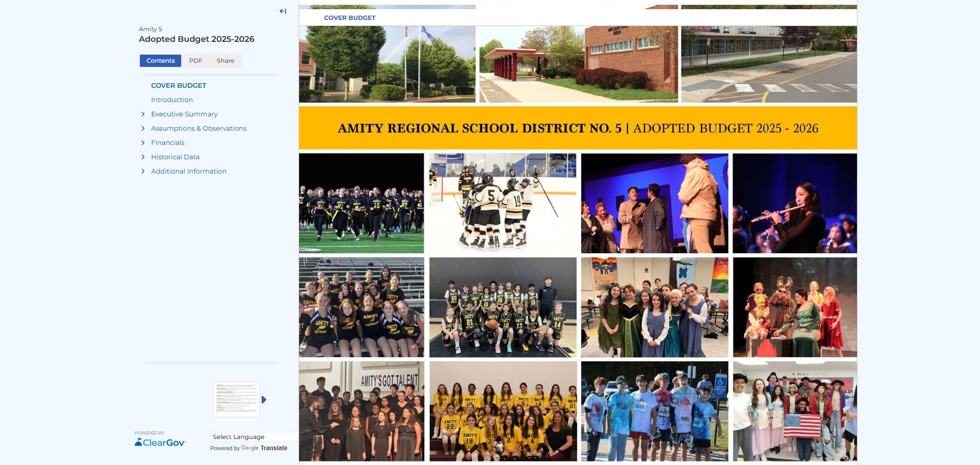
Task: Open the Financials link
Action: click(x=167, y=143)
